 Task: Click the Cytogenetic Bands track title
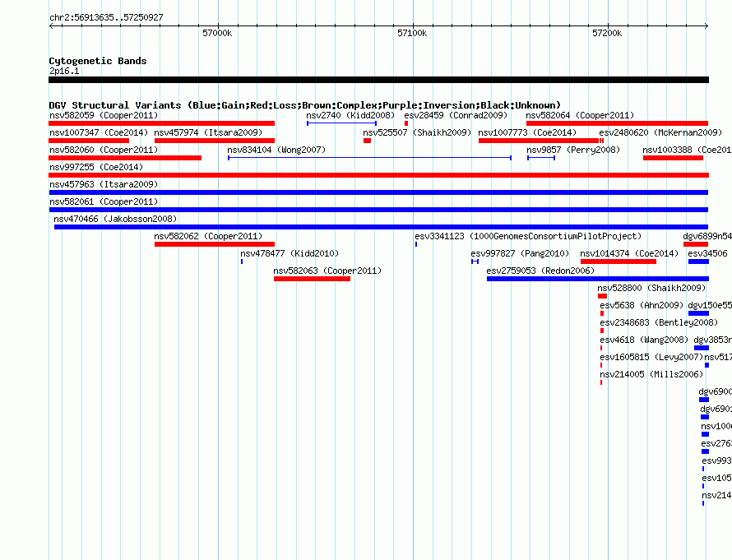[98, 61]
